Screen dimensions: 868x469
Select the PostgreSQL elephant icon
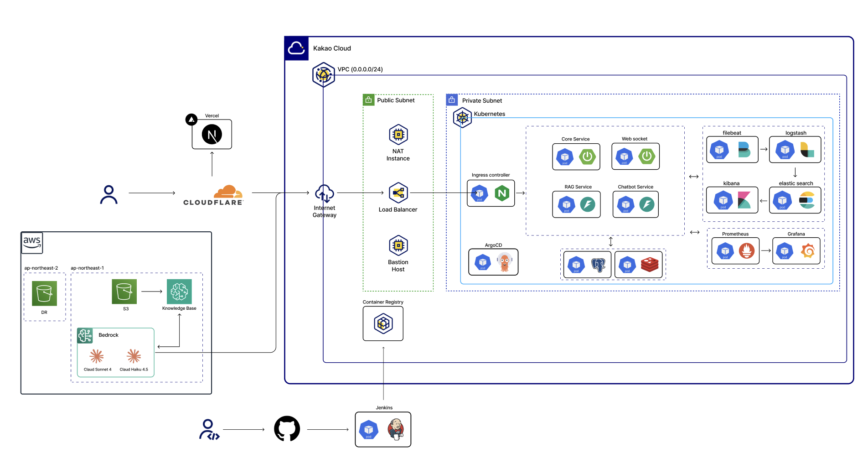coord(598,265)
